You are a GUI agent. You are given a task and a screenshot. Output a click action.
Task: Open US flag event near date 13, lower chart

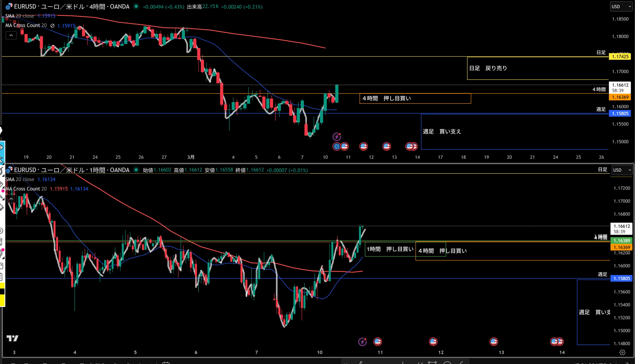(494, 341)
